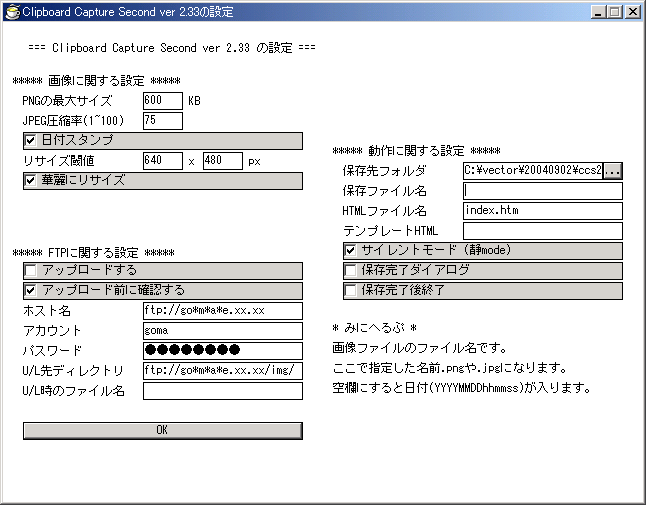
Task: Click the OK button
Action: click(163, 430)
